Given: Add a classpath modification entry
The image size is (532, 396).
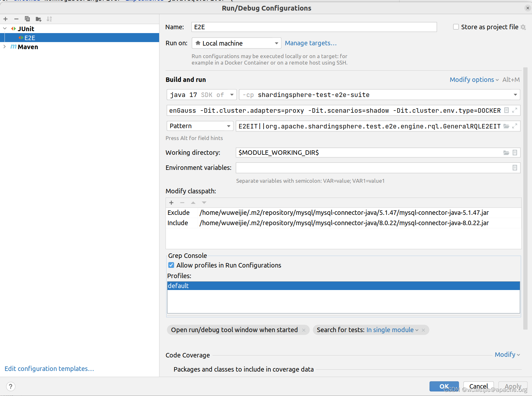Looking at the screenshot, I should click(x=171, y=203).
